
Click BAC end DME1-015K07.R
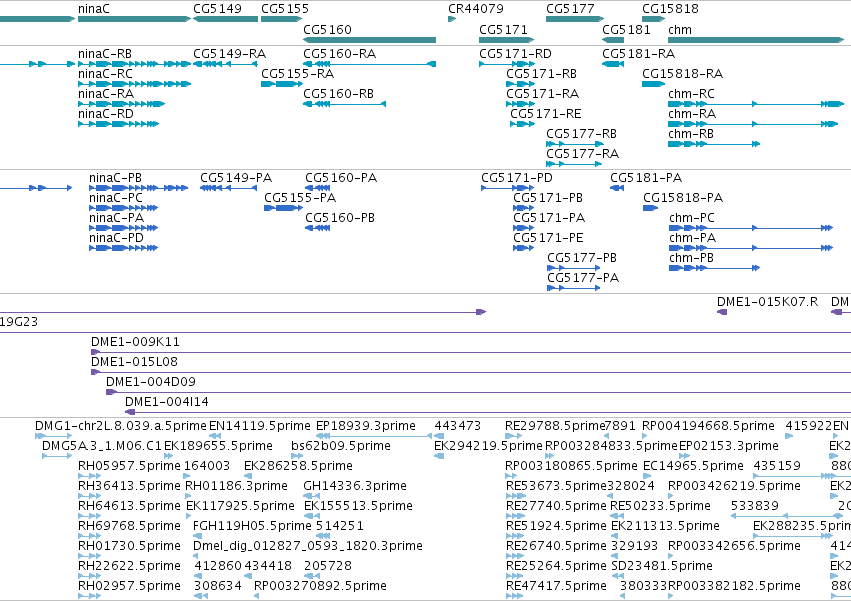722,312
